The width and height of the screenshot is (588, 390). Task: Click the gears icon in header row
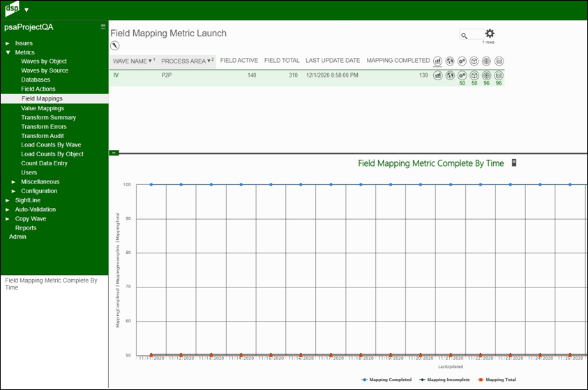click(x=462, y=61)
